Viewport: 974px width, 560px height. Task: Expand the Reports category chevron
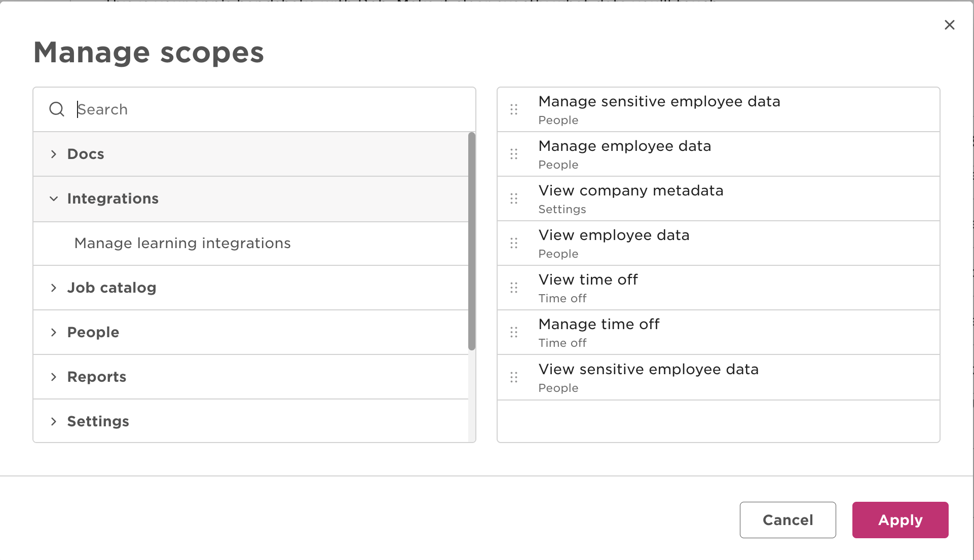[x=54, y=377]
